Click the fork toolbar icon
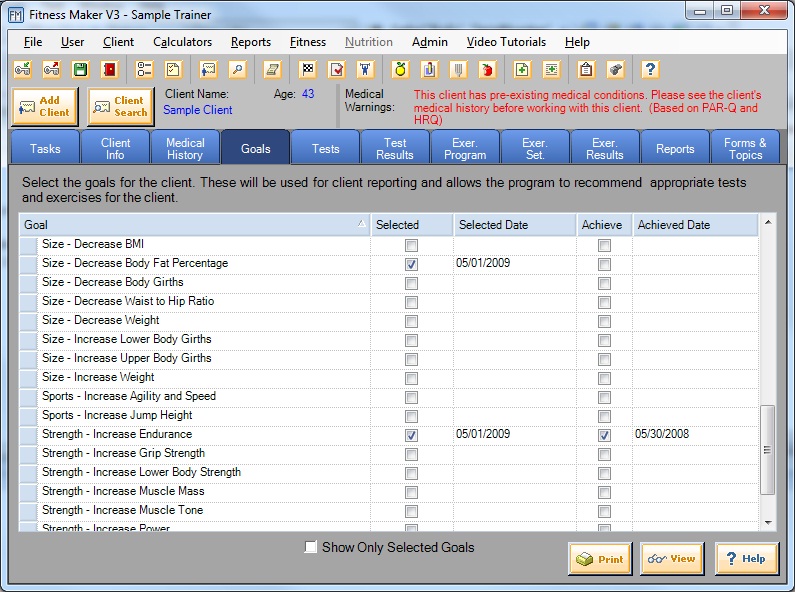 point(458,69)
